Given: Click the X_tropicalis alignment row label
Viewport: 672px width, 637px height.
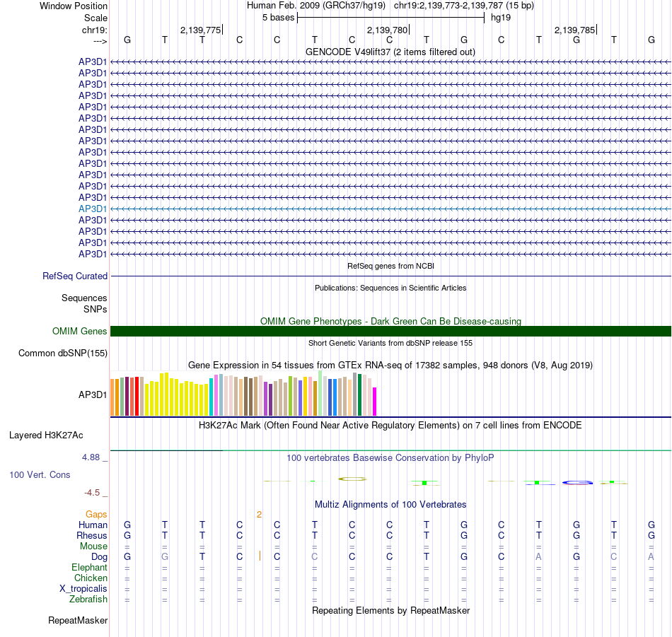Looking at the screenshot, I should 83,589.
